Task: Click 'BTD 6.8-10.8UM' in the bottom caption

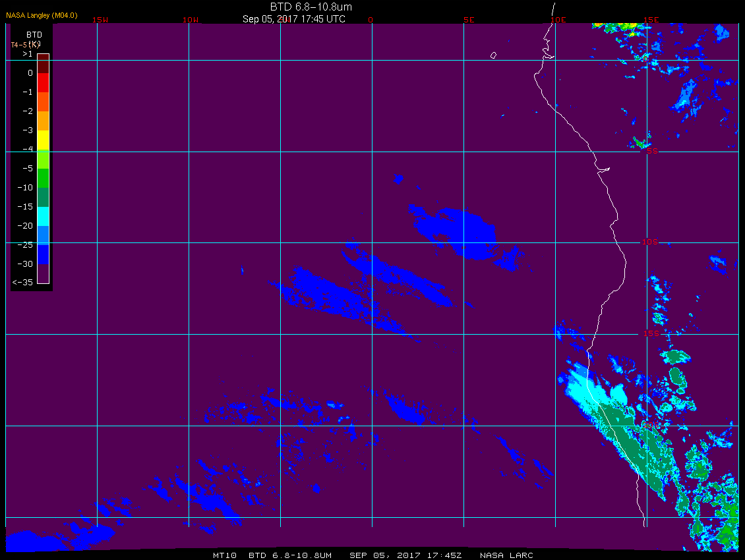Action: 290,555
